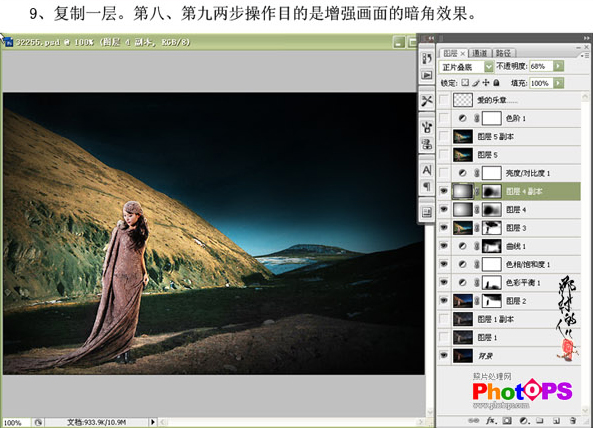Switch to the 通道 tab
The height and width of the screenshot is (428, 593).
[480, 53]
